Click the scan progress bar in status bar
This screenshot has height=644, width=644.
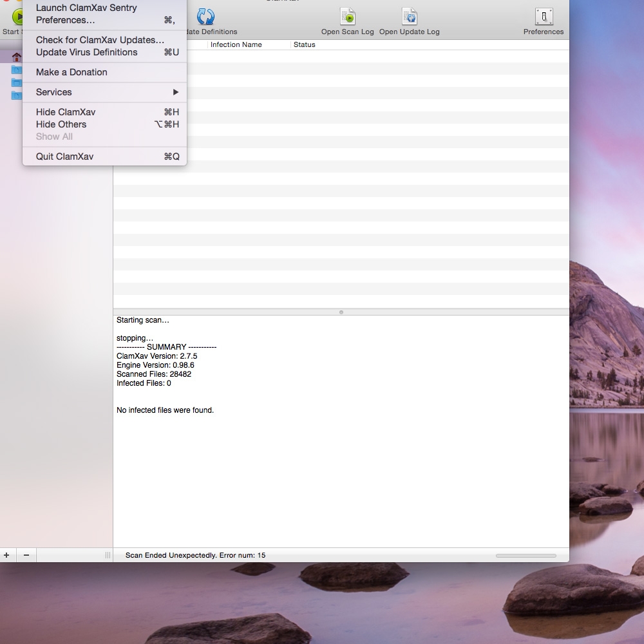(526, 556)
